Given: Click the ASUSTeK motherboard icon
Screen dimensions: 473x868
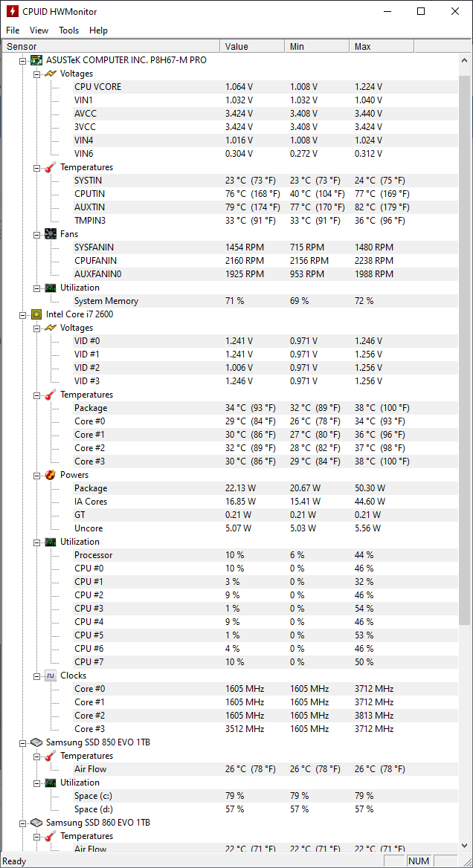Looking at the screenshot, I should (x=36, y=59).
